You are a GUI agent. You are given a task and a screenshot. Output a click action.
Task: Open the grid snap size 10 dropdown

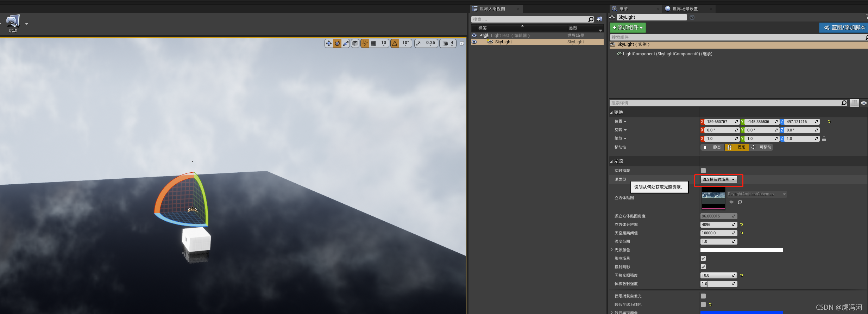point(383,43)
